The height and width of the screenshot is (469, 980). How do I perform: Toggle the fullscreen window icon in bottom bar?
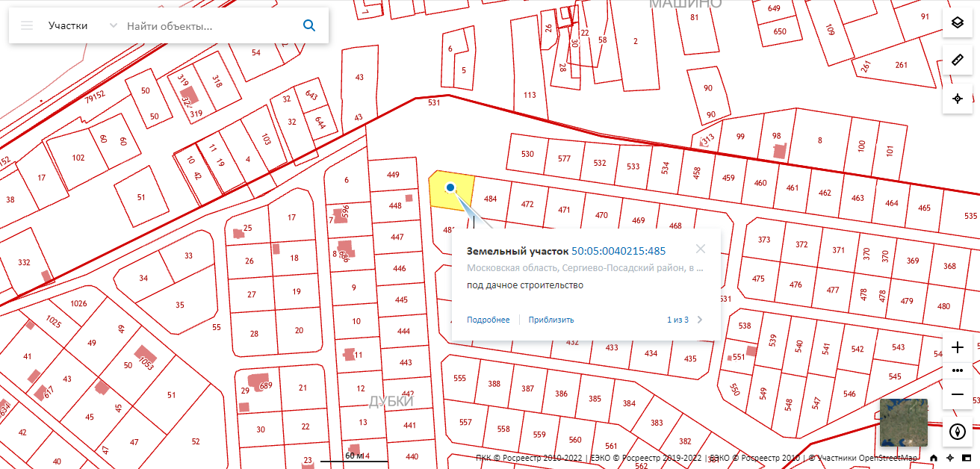click(966, 458)
